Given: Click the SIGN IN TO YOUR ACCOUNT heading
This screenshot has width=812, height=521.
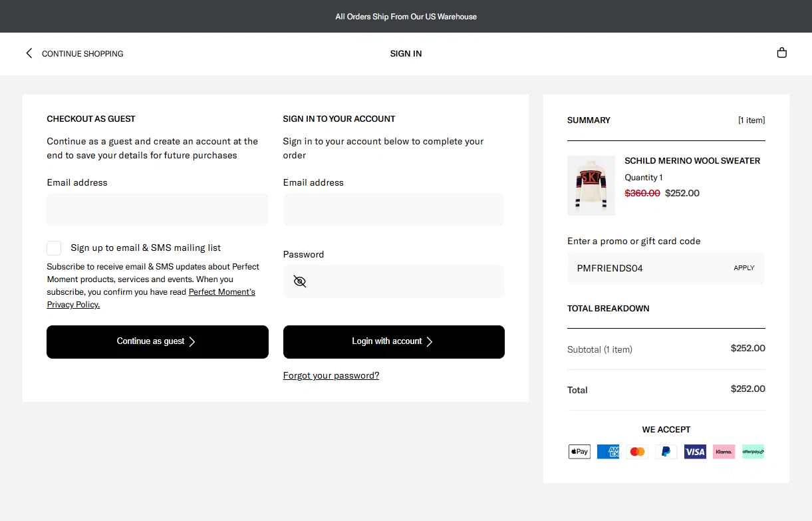Looking at the screenshot, I should pyautogui.click(x=339, y=119).
